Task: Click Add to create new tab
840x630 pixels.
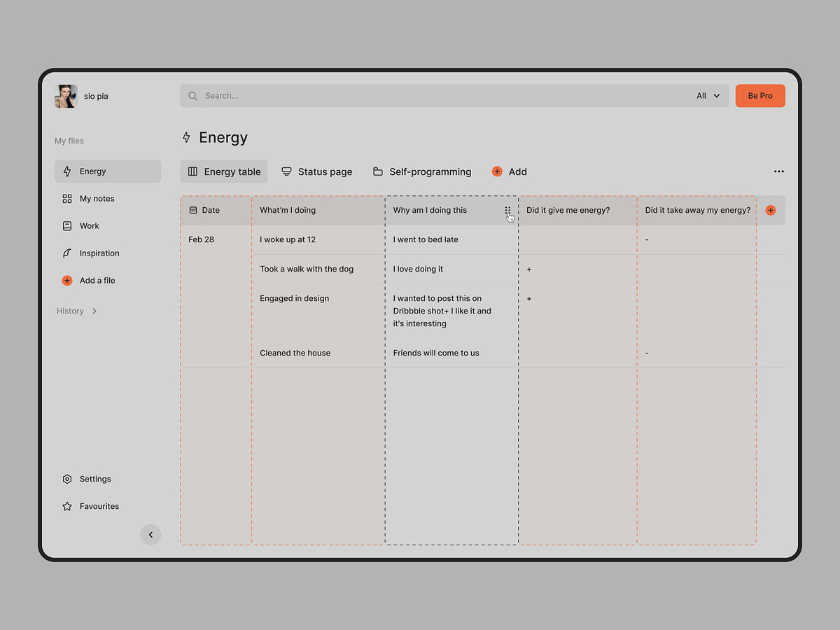Action: (x=510, y=171)
